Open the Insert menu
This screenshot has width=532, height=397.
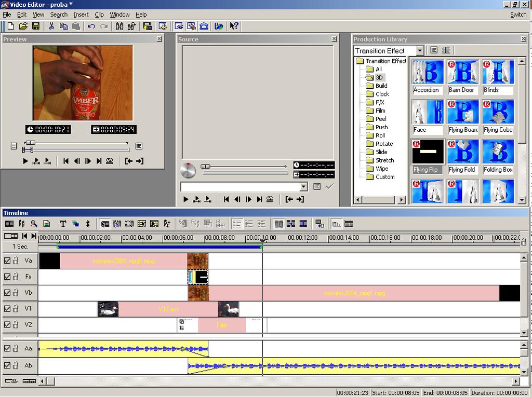point(81,15)
